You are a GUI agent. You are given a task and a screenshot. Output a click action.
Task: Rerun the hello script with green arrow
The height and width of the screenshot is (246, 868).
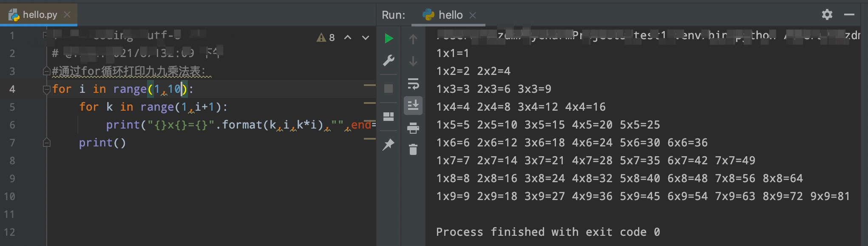point(389,38)
